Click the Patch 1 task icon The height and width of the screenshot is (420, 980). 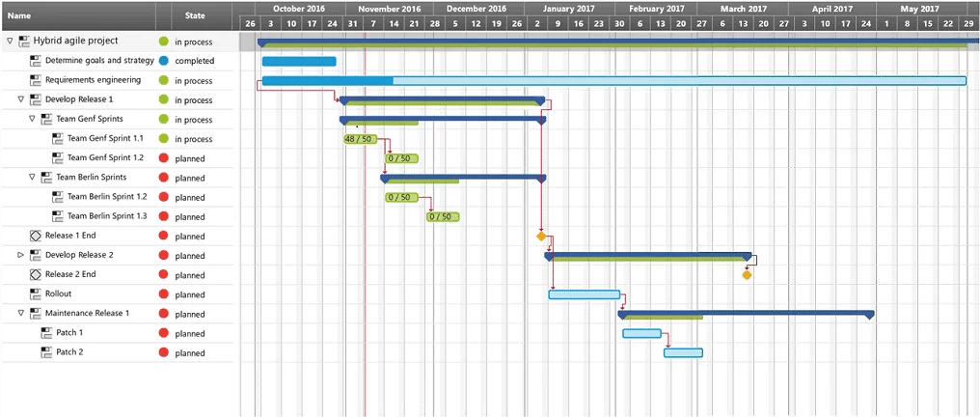click(x=47, y=333)
